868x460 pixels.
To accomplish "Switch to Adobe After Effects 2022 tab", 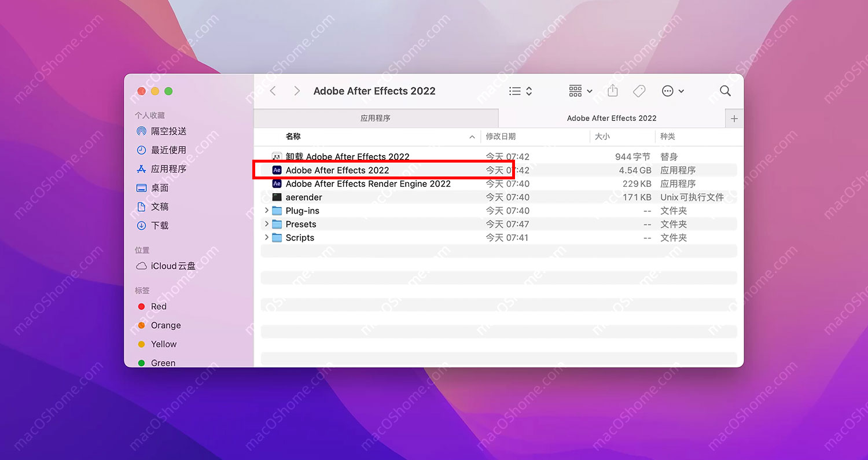I will point(612,118).
